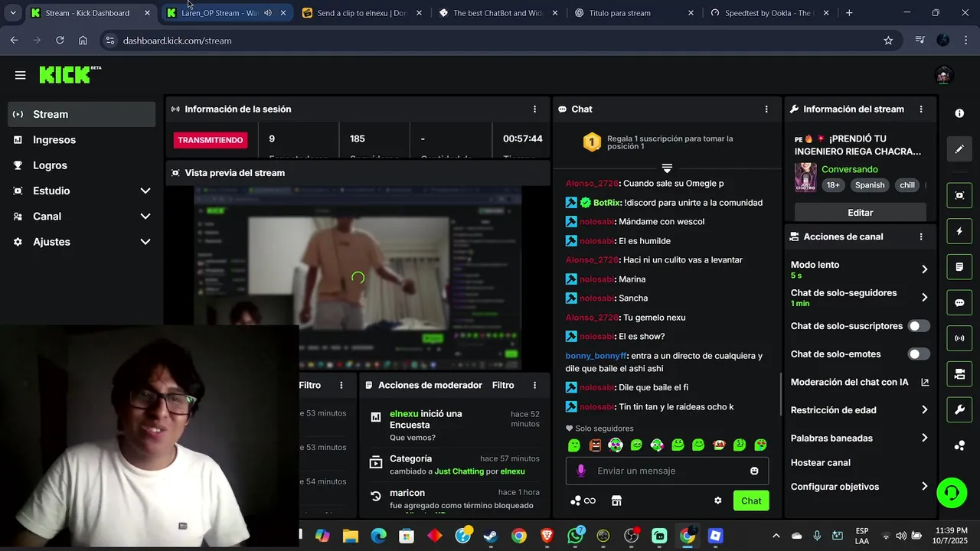
Task: Click Hostear canal
Action: [820, 463]
